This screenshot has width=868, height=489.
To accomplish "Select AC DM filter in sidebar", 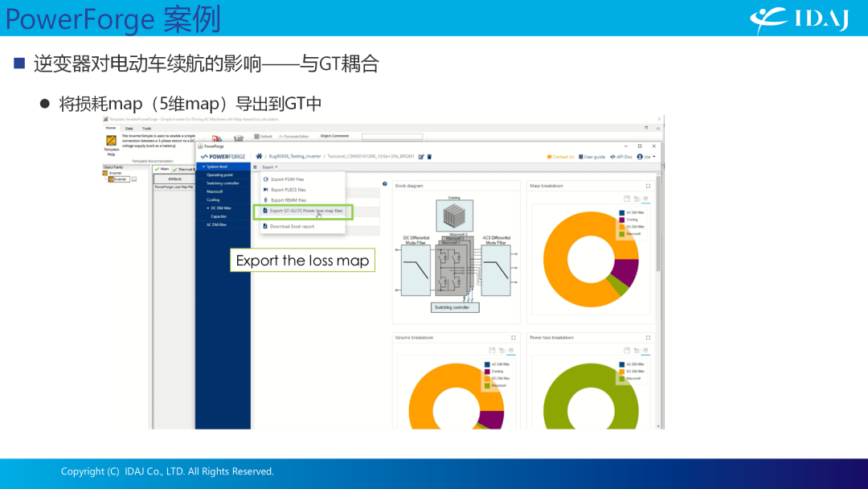I will coord(216,225).
